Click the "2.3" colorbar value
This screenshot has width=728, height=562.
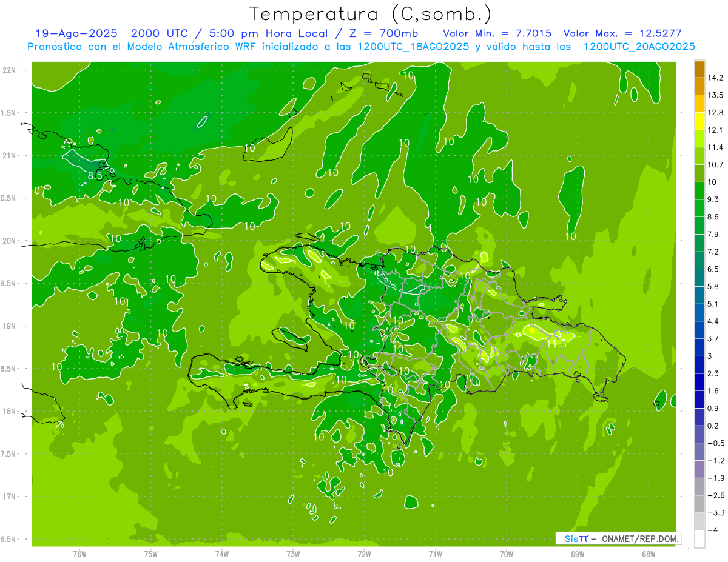point(713,373)
